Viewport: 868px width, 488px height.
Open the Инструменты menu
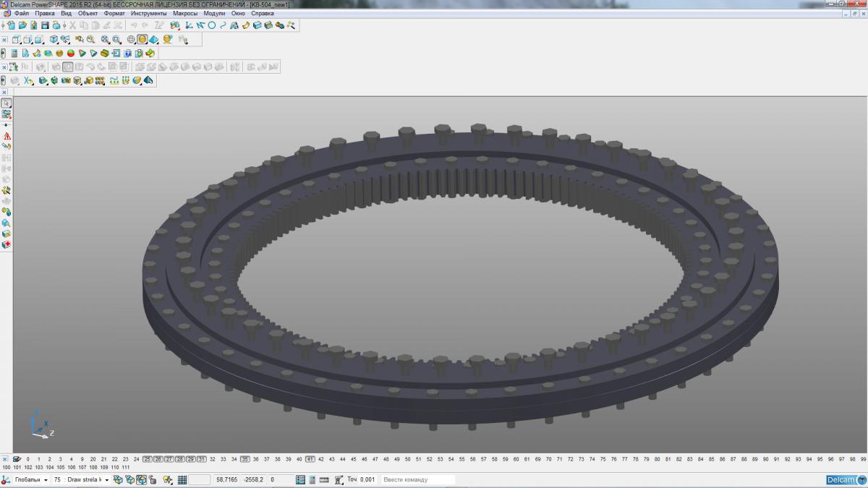pos(148,13)
